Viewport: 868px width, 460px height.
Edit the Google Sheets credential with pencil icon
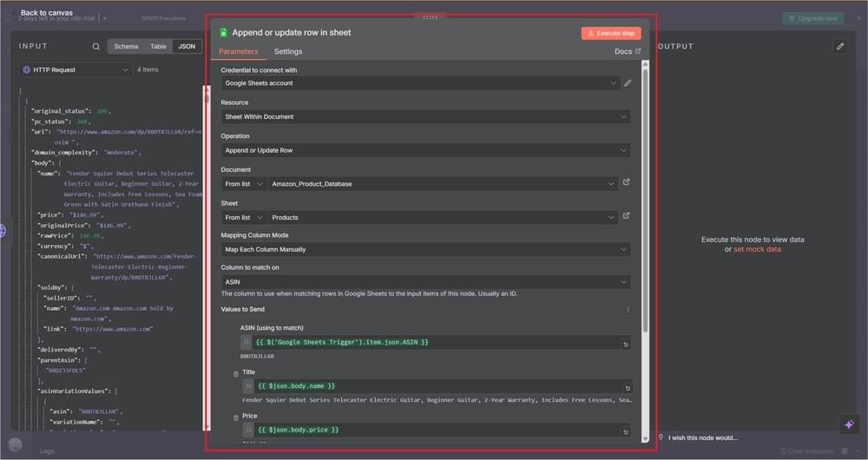click(628, 83)
